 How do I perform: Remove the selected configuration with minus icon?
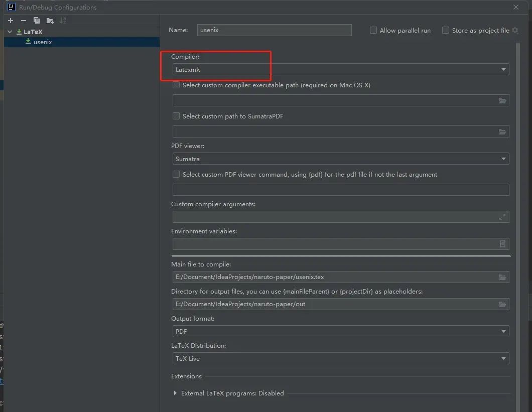pos(24,21)
